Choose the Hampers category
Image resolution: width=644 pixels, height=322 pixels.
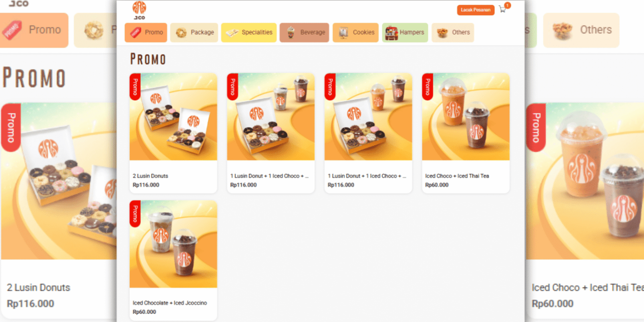click(405, 32)
